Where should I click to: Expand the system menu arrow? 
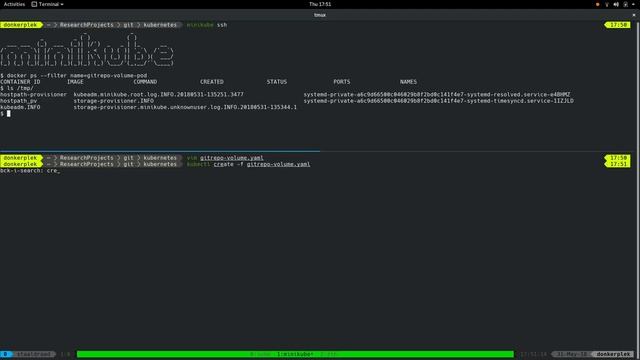tap(634, 4)
